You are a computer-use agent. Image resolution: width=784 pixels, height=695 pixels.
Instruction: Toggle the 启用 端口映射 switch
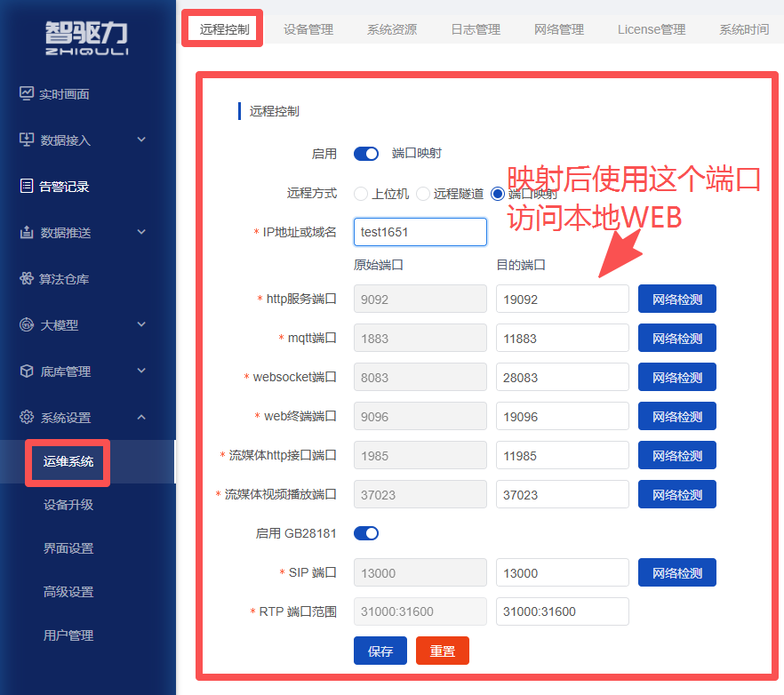click(366, 154)
